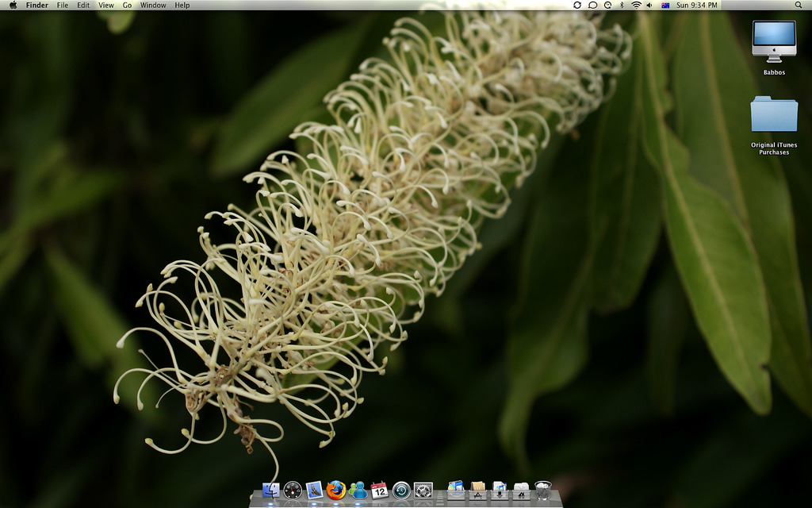812x508 pixels.
Task: Open the first stack with photo documents
Action: pyautogui.click(x=456, y=490)
